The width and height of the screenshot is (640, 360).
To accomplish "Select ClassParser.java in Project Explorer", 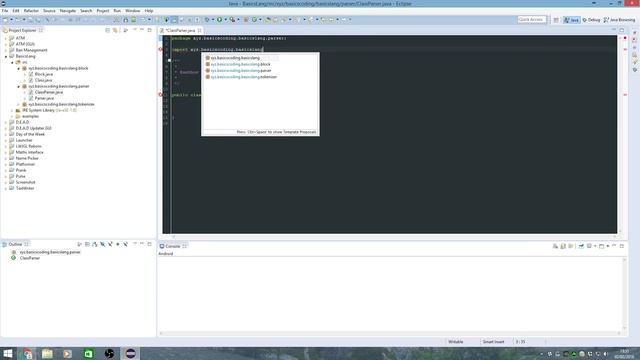I will coord(49,92).
